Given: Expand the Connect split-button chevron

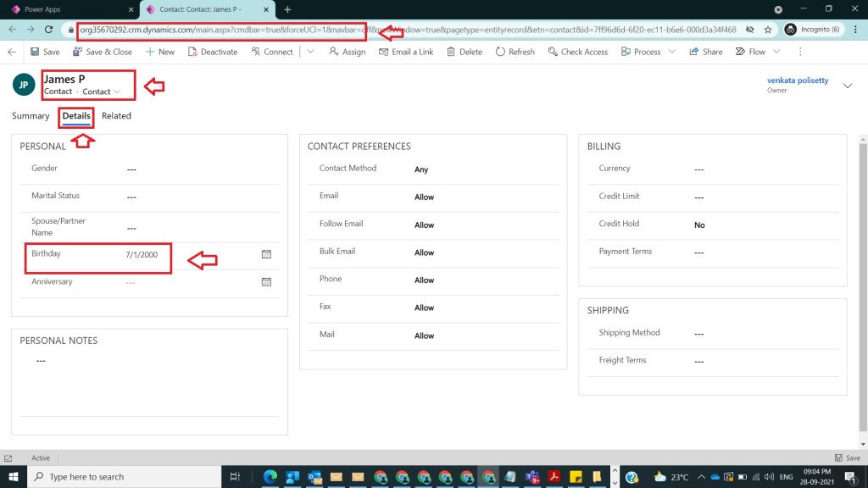Looking at the screenshot, I should (310, 52).
